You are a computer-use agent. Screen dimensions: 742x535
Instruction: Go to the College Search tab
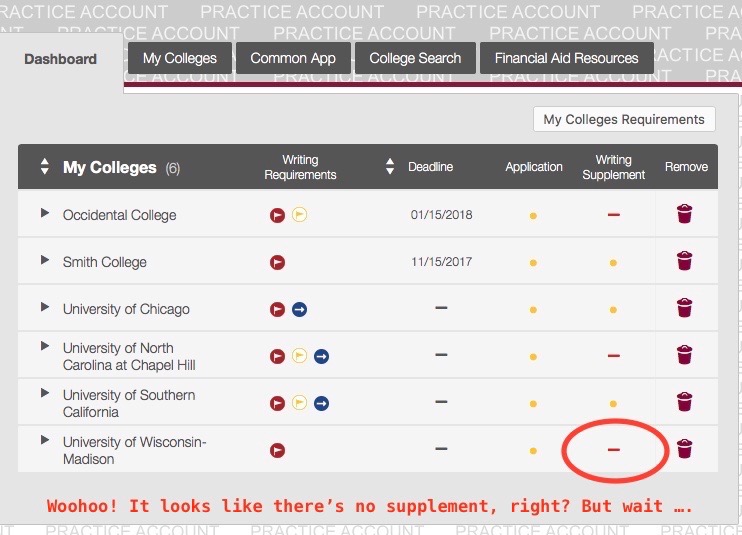(x=415, y=58)
